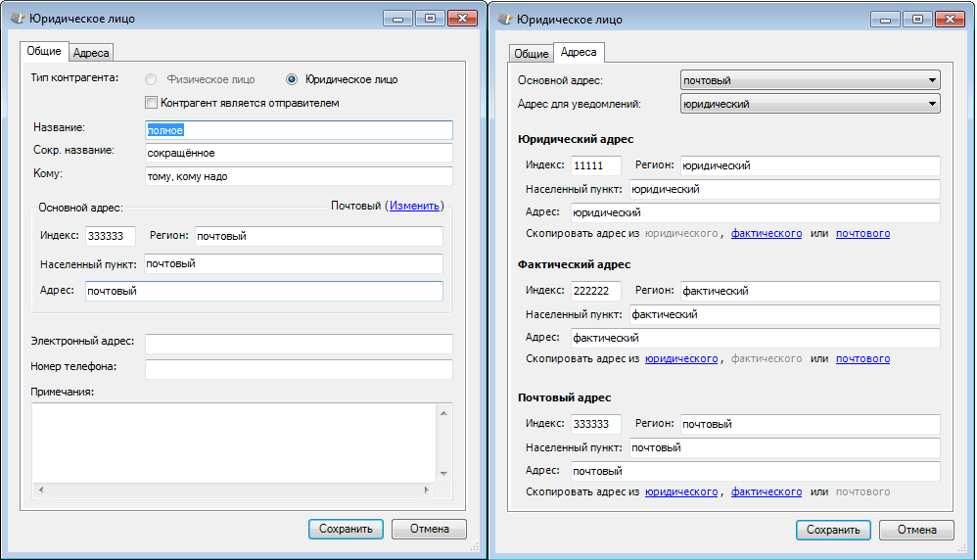977x560 pixels.
Task: Click the title bar app icon in the Общие-tab window
Action: coord(16,19)
